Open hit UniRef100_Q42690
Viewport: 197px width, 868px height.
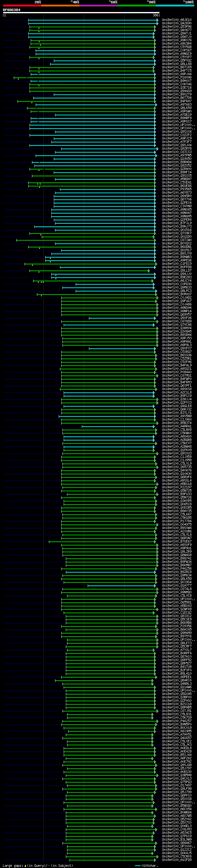click(177, 23)
